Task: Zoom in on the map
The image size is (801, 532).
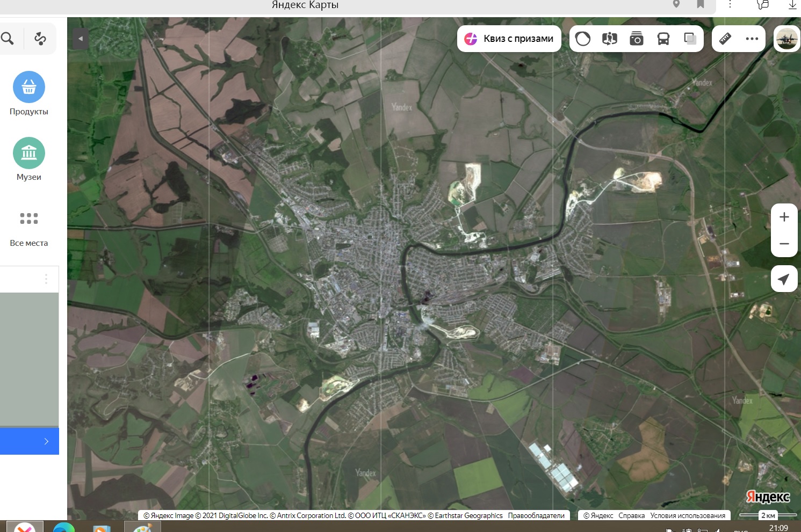Action: [784, 217]
